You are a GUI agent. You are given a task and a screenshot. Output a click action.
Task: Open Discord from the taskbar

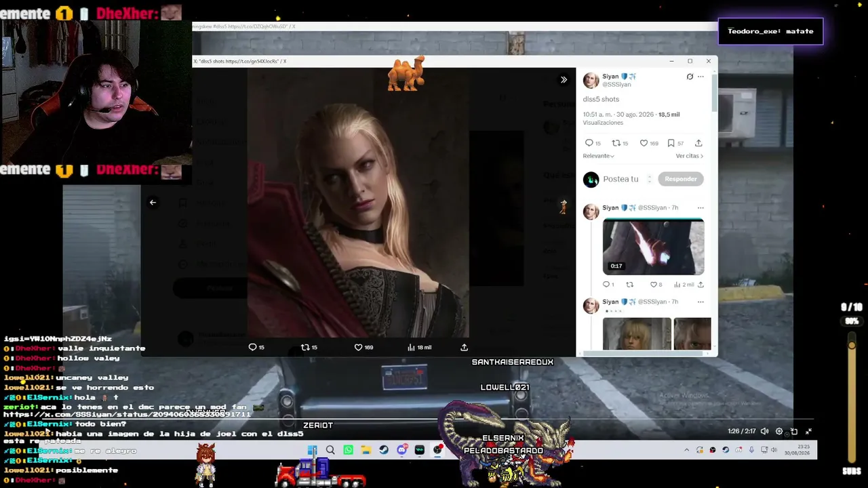coord(402,450)
